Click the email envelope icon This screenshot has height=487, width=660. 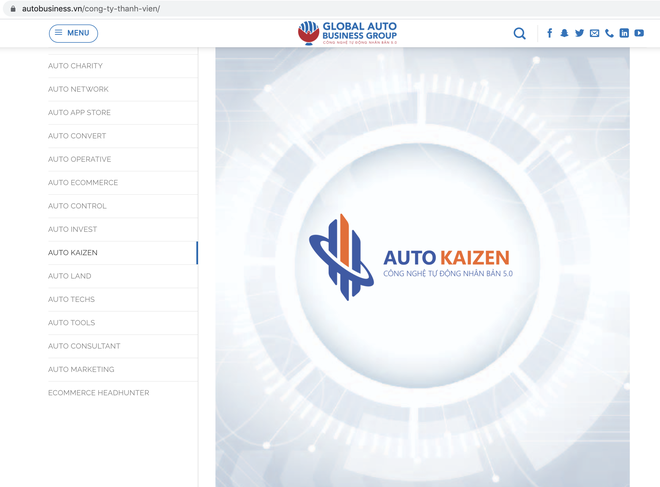coord(594,33)
